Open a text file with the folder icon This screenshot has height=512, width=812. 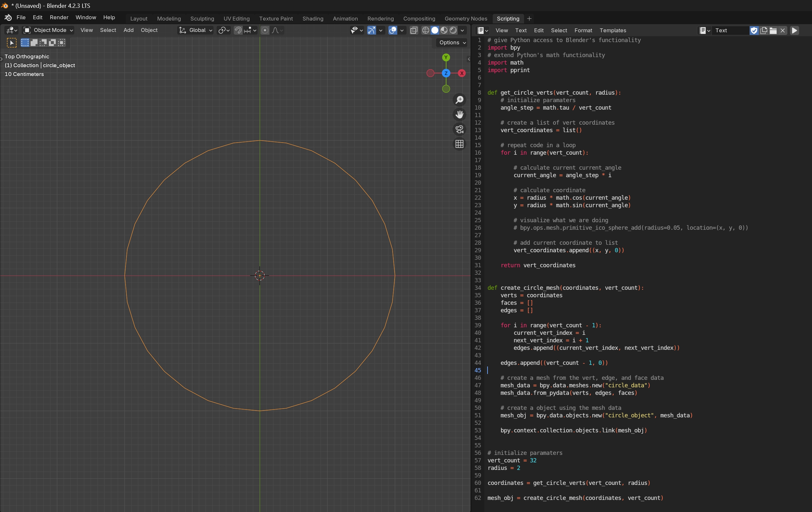click(773, 30)
